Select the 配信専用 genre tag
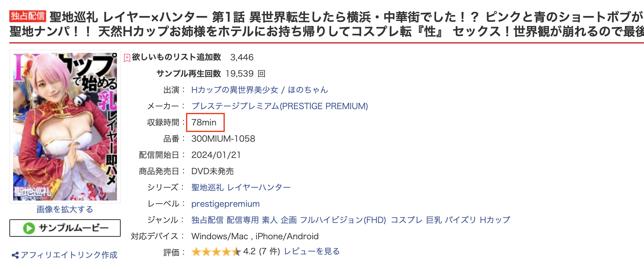This screenshot has height=269, width=644. (x=243, y=220)
